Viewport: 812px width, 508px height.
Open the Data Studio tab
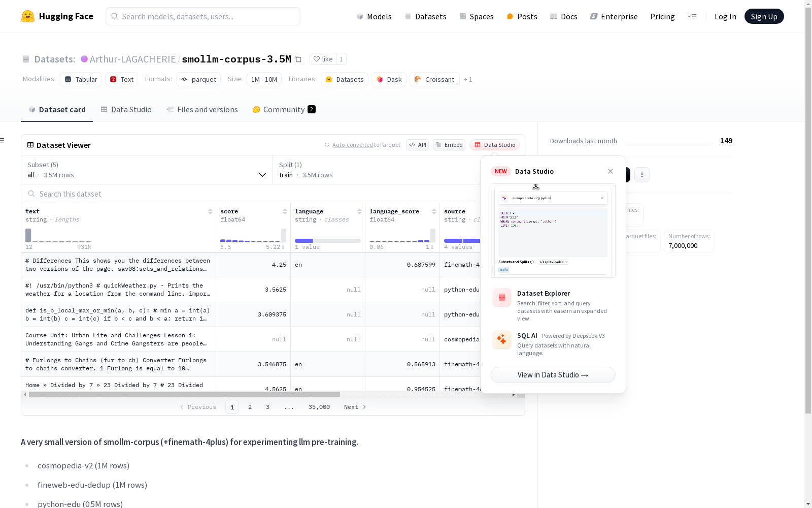(126, 109)
